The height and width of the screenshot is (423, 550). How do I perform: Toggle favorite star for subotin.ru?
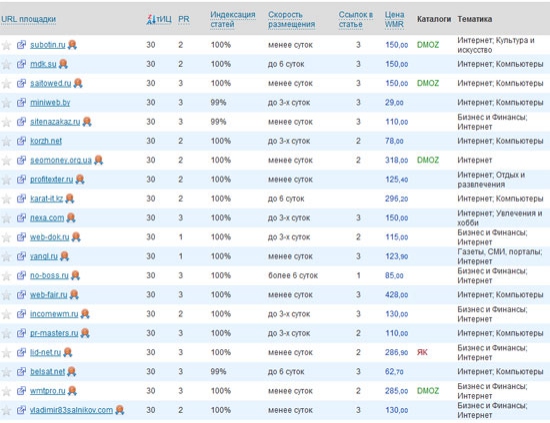tap(6, 45)
